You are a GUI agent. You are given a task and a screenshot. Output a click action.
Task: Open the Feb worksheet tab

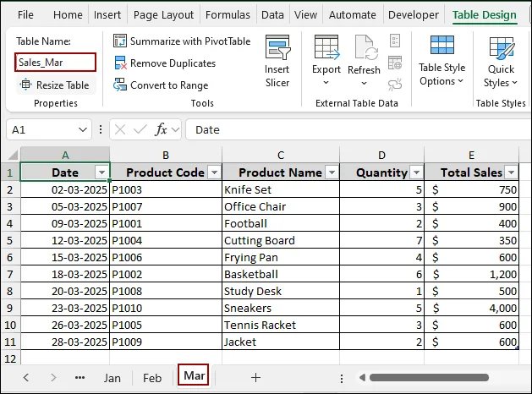pyautogui.click(x=152, y=378)
